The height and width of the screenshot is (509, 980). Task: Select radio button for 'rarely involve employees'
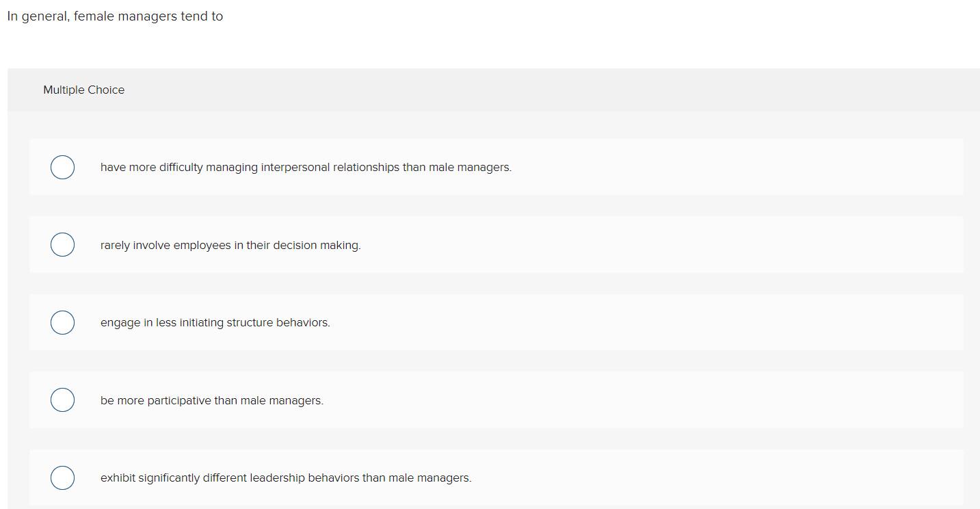tap(62, 245)
